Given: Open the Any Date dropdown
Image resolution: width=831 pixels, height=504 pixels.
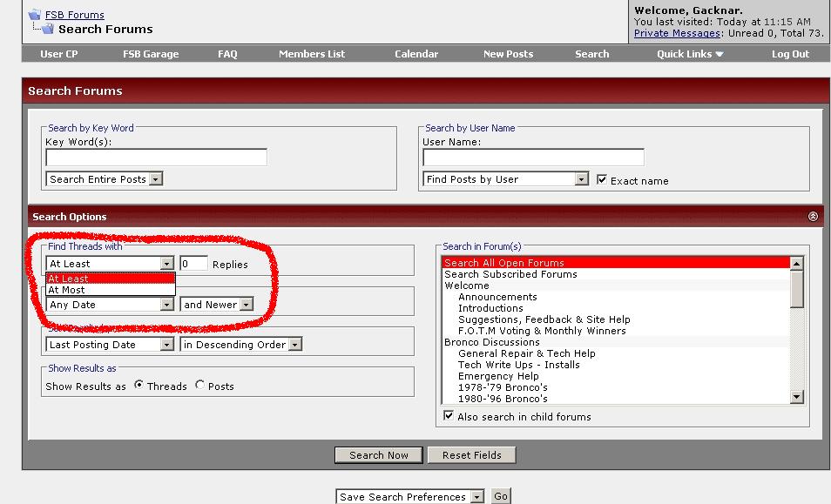Looking at the screenshot, I should click(110, 305).
